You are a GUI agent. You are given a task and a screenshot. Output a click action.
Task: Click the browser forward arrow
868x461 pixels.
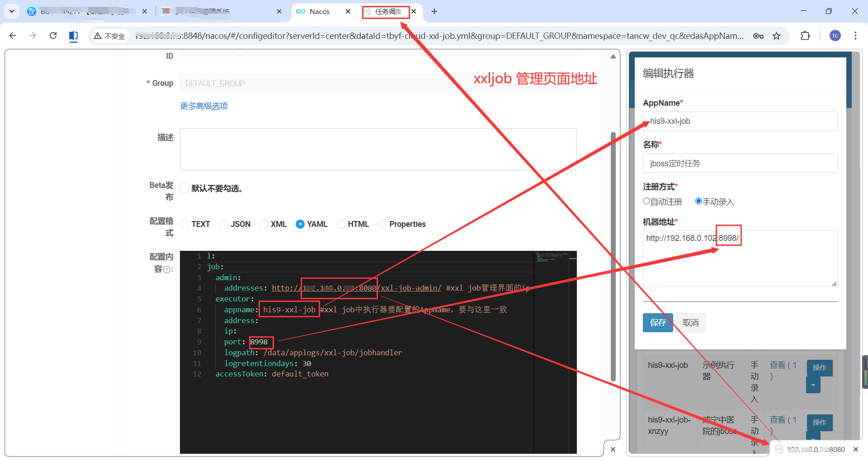(33, 36)
